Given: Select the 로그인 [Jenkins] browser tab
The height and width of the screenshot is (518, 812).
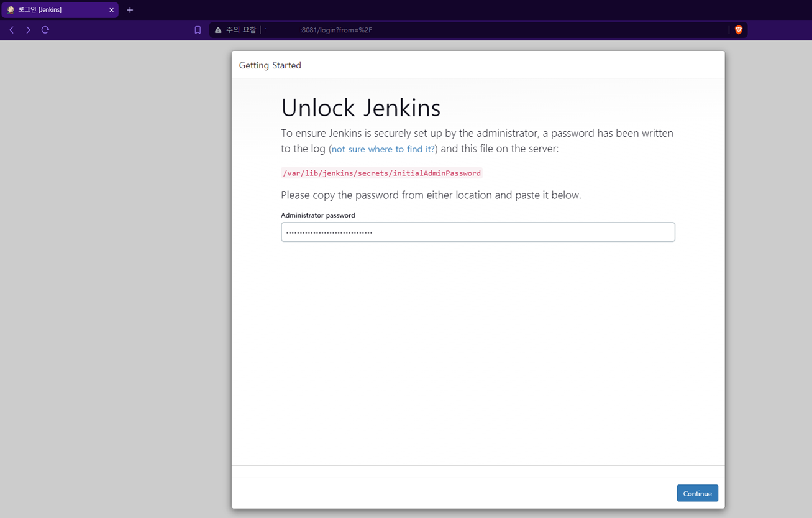Looking at the screenshot, I should (x=60, y=10).
